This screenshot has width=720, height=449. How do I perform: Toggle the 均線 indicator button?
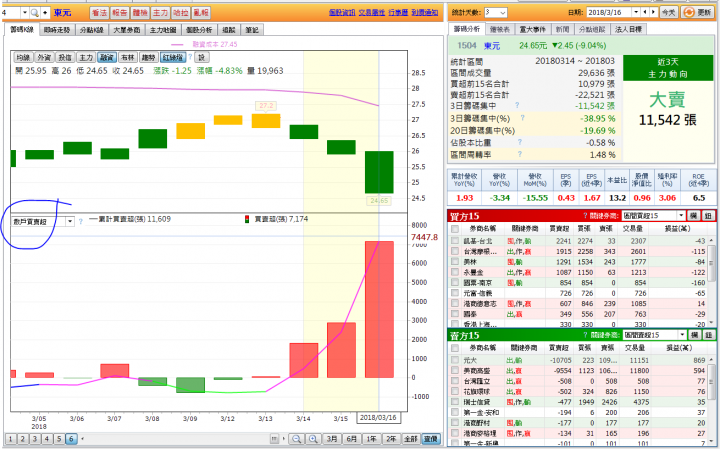pyautogui.click(x=22, y=57)
